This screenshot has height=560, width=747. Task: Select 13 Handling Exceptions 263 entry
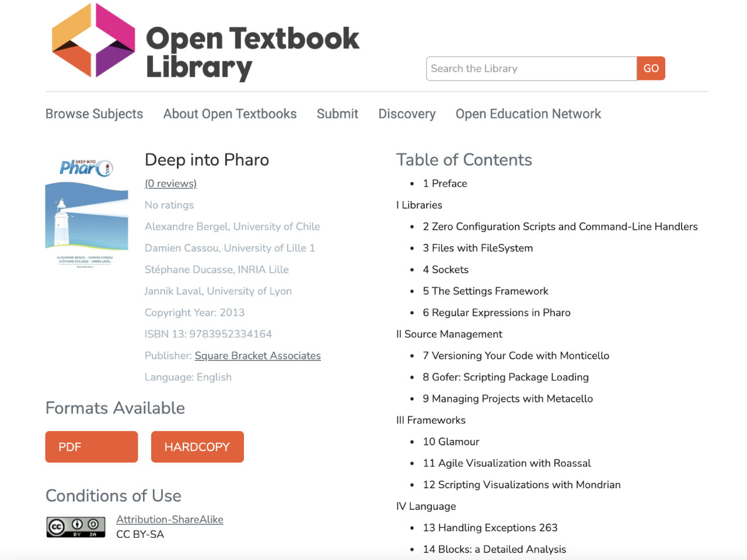490,528
